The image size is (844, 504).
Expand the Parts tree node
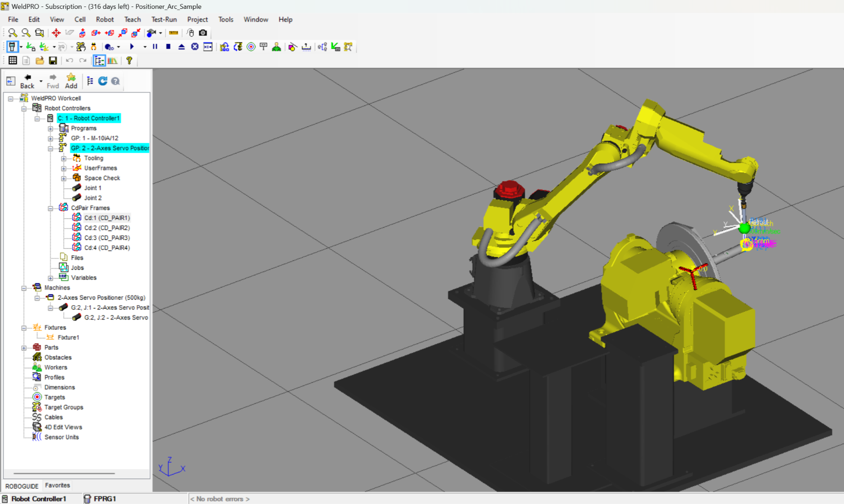24,348
